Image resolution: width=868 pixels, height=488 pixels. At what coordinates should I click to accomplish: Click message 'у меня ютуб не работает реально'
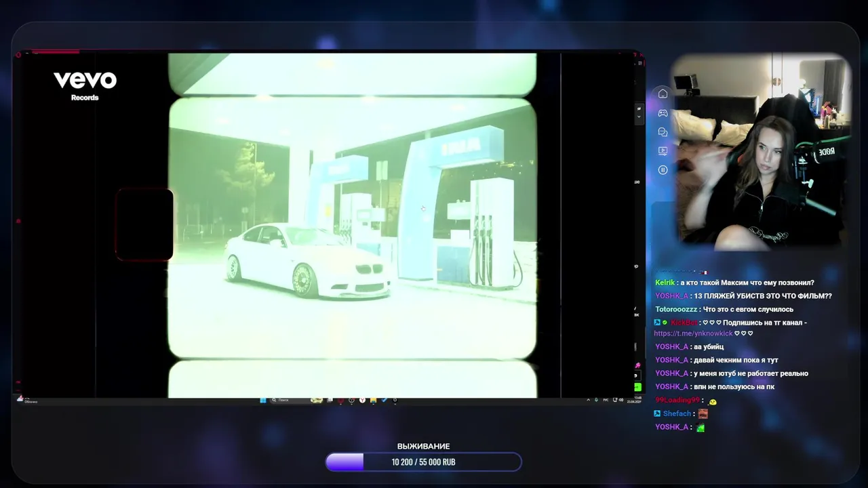pos(751,373)
